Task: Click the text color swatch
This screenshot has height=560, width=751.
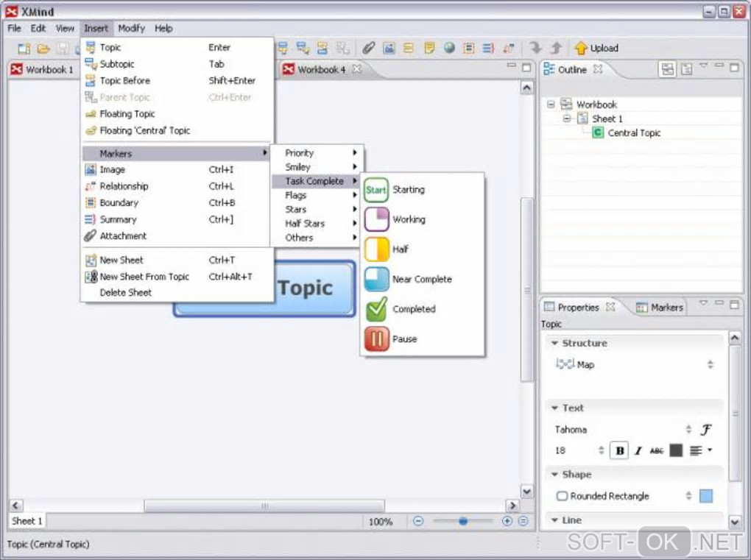Action: tap(676, 450)
